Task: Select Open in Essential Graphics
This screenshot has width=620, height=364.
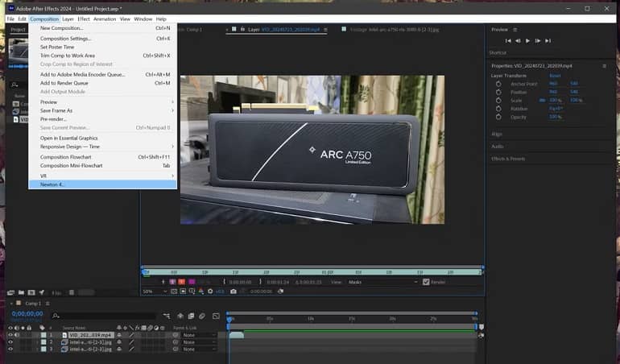Action: point(102,138)
